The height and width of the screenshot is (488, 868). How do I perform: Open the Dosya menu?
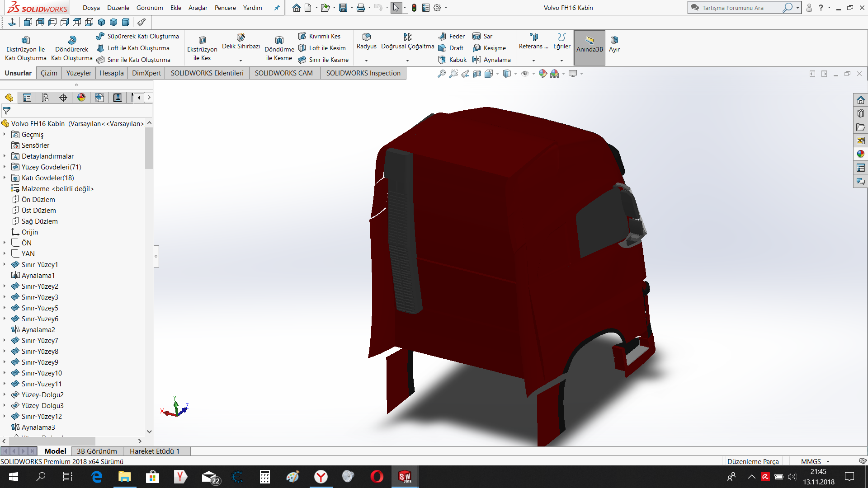point(91,8)
